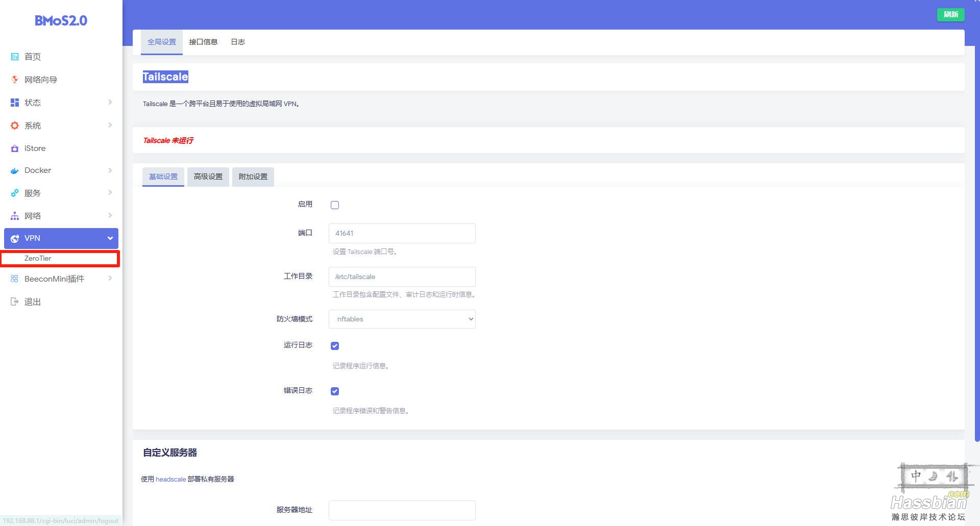Toggle the 错误日志 checkbox
980x526 pixels.
pyautogui.click(x=335, y=391)
